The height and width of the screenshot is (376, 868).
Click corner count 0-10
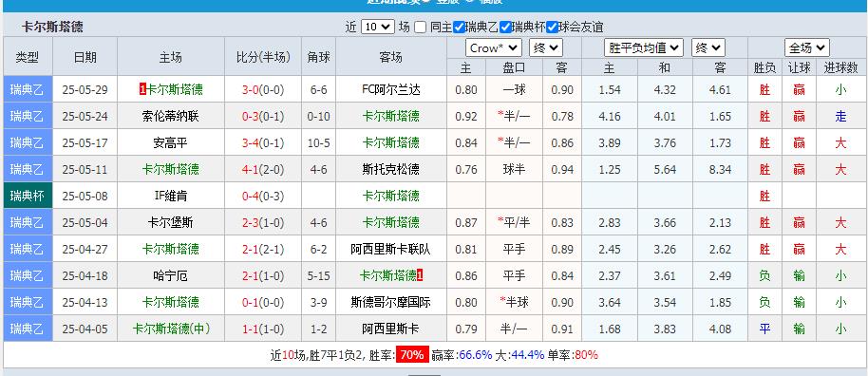318,116
